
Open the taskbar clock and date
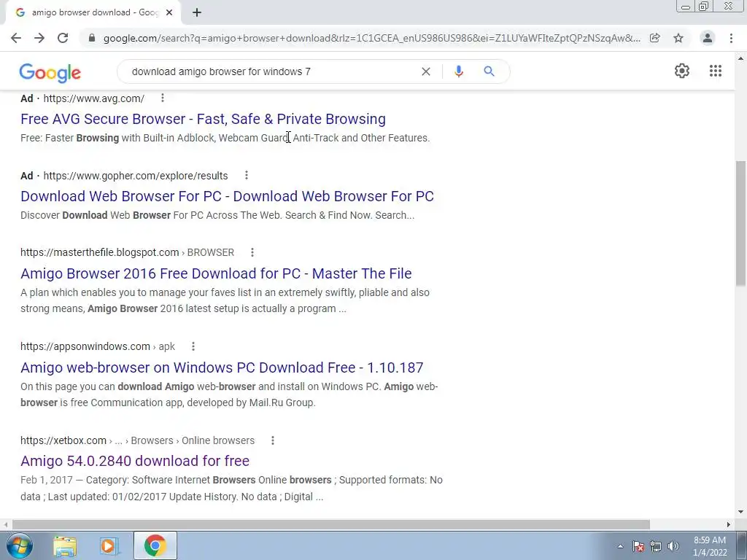click(x=710, y=546)
